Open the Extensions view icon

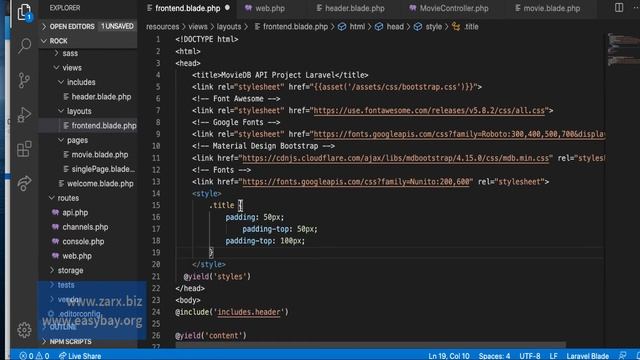coord(24,149)
